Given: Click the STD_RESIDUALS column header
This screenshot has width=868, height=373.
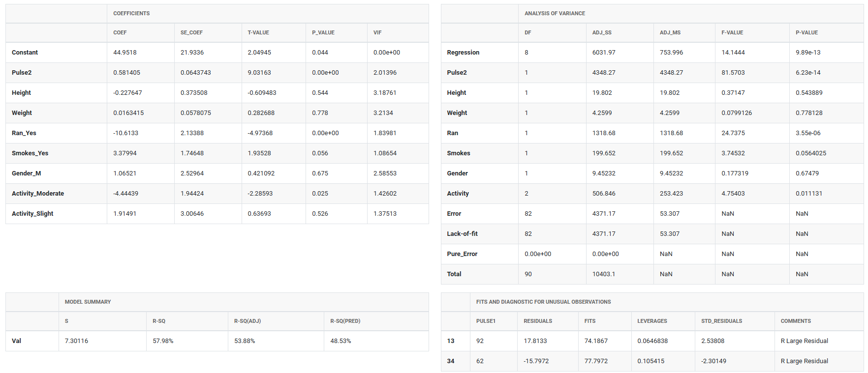Looking at the screenshot, I should [721, 321].
